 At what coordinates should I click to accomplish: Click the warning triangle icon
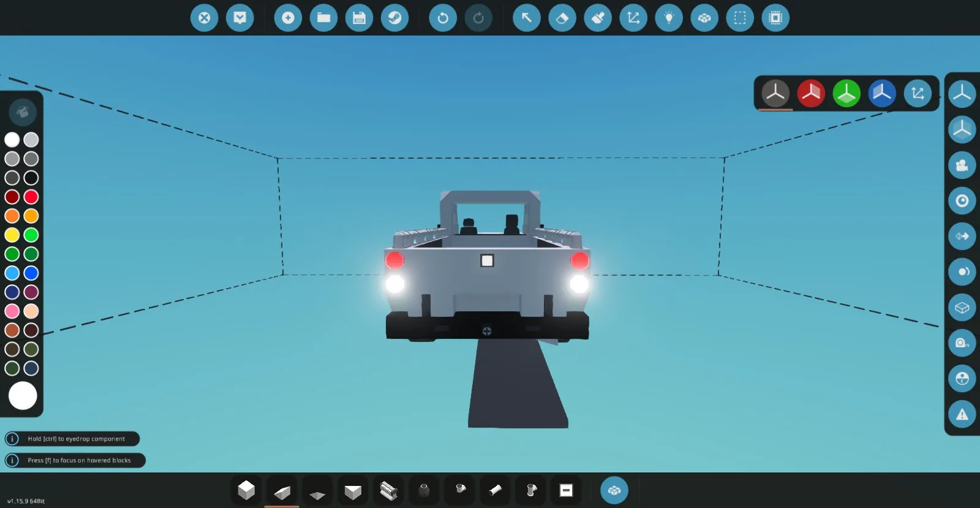tap(962, 414)
